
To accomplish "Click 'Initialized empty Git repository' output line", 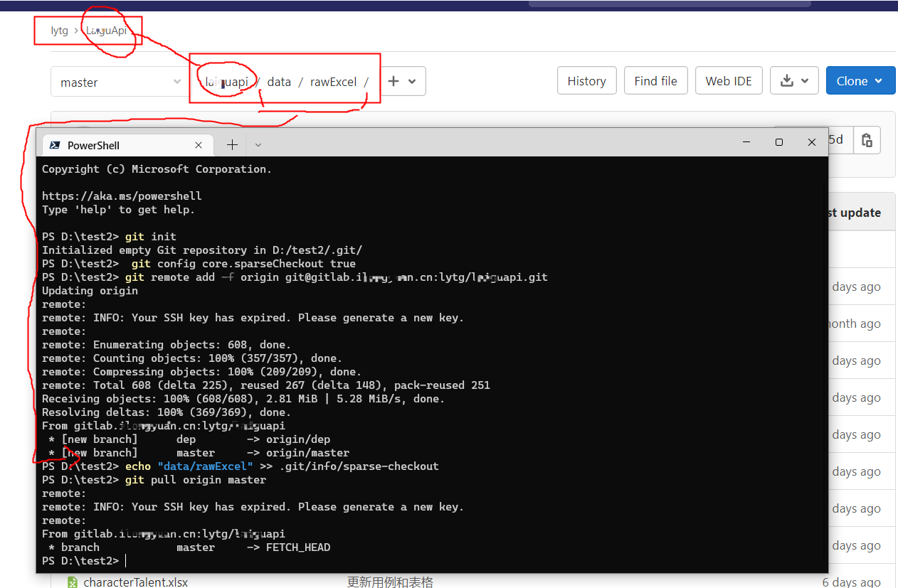I will click(x=202, y=250).
